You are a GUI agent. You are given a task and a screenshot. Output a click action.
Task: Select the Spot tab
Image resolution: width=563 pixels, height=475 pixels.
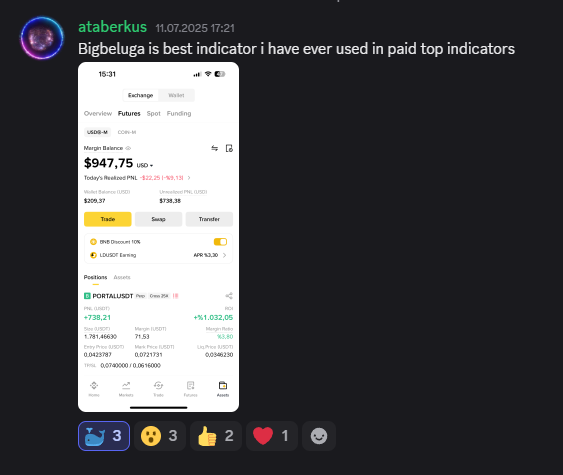click(153, 113)
